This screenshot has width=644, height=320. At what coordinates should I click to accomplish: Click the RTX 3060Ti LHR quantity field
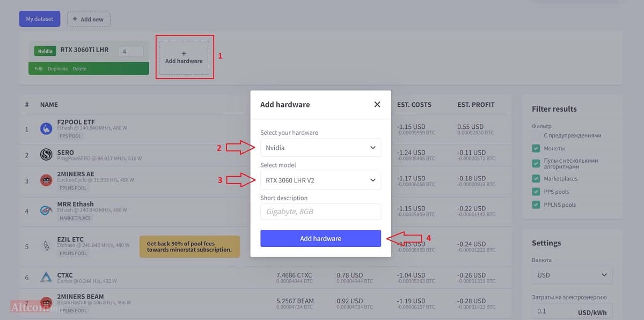point(131,52)
